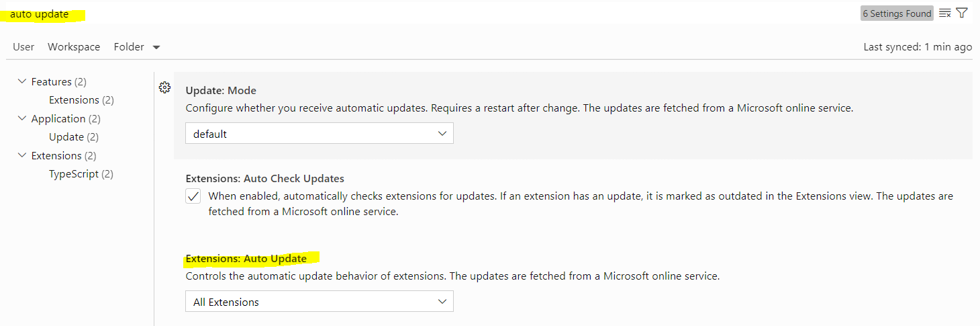Switch to the Workspace settings tab
This screenshot has width=980, height=326.
74,47
